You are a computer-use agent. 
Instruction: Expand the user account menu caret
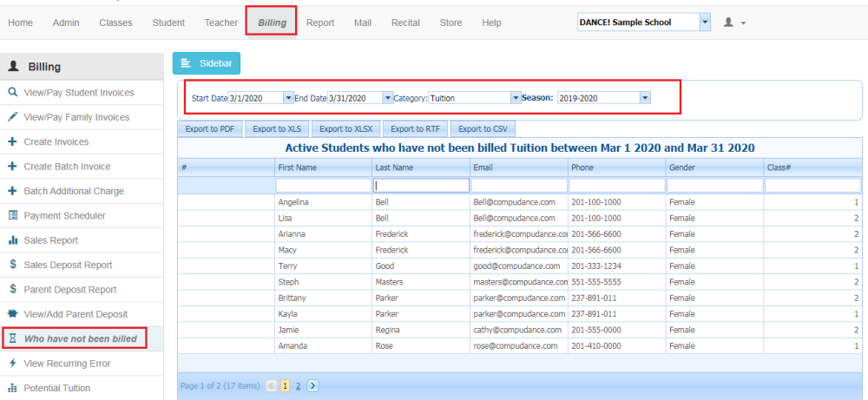[743, 23]
